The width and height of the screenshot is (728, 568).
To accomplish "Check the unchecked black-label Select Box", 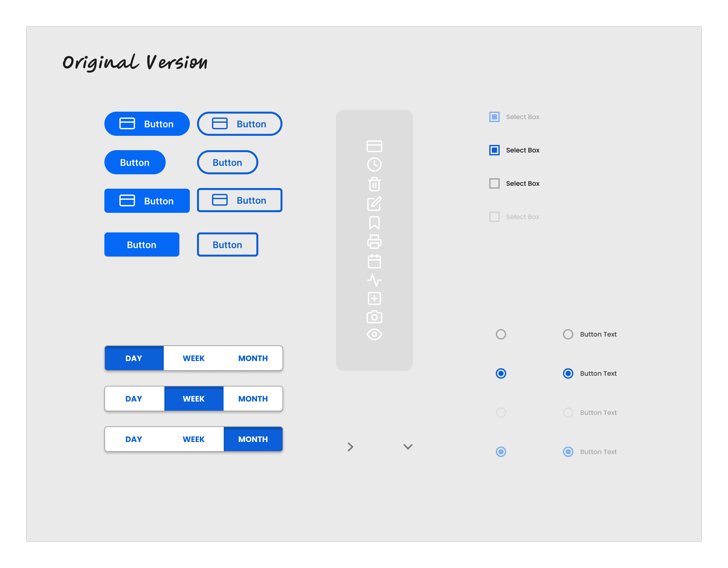I will 494,183.
